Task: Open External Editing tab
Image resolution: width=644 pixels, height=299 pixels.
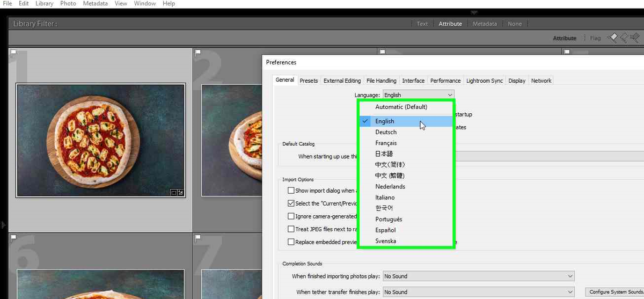Action: tap(342, 81)
